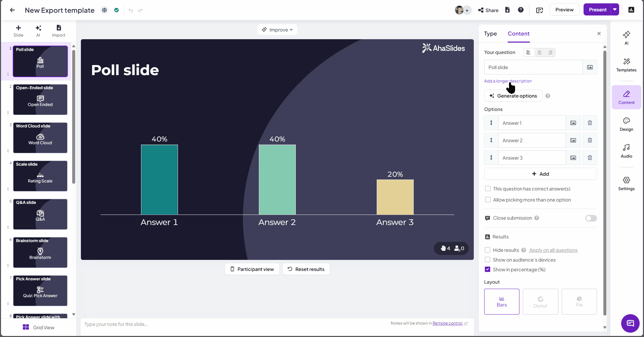Align the question text right
644x337 pixels.
550,52
